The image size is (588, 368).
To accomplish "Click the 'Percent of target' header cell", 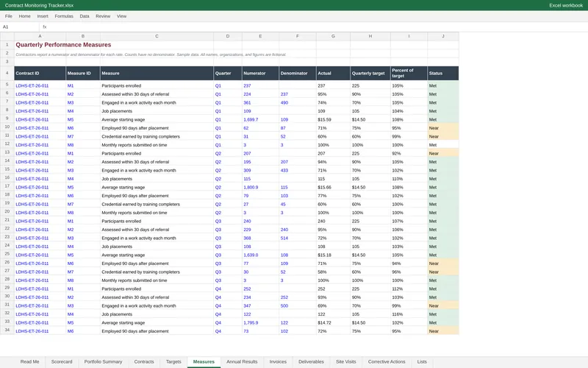I will point(409,73).
